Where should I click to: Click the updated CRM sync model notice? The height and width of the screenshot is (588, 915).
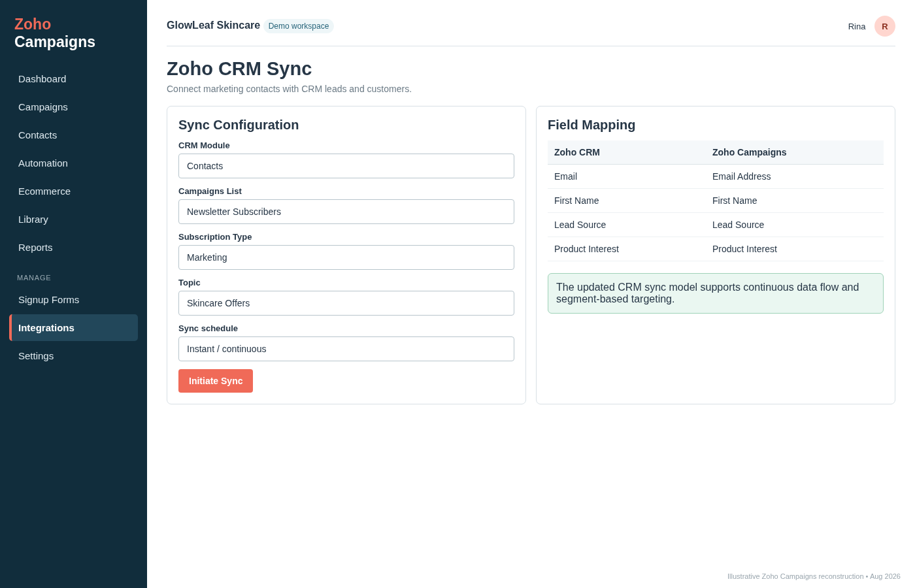point(716,293)
